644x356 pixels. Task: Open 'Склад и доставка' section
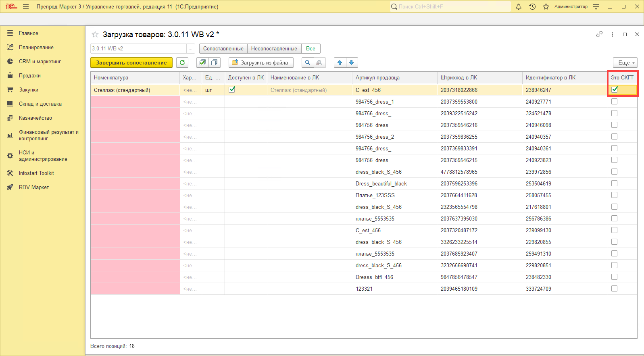[40, 104]
